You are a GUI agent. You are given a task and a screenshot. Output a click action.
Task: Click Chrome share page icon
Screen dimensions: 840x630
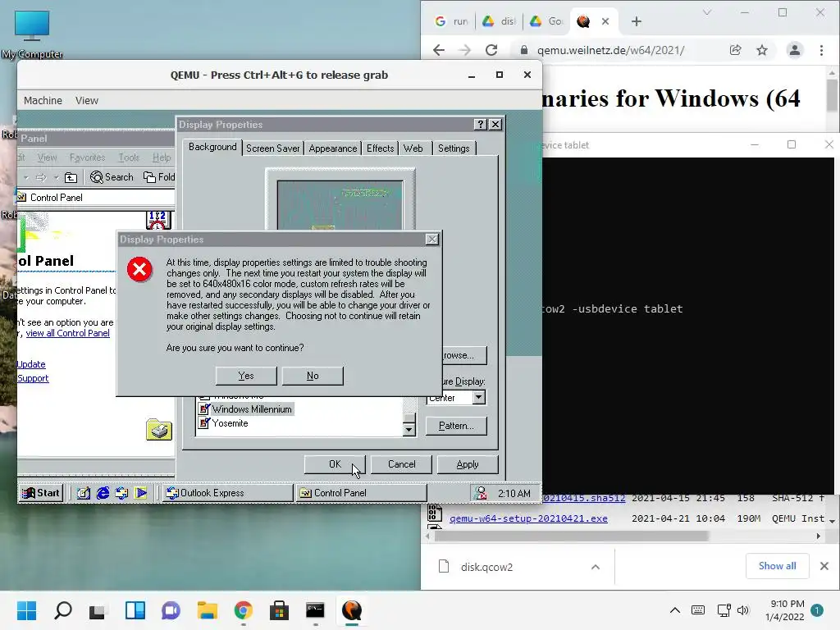(736, 50)
